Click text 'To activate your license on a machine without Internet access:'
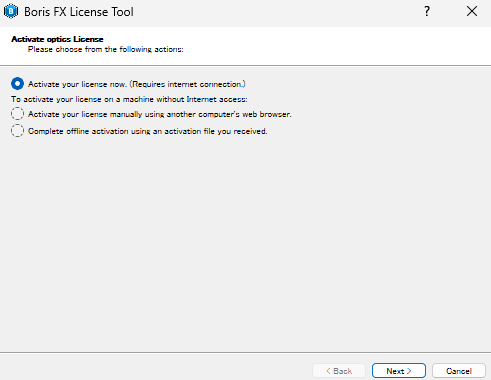 point(129,99)
